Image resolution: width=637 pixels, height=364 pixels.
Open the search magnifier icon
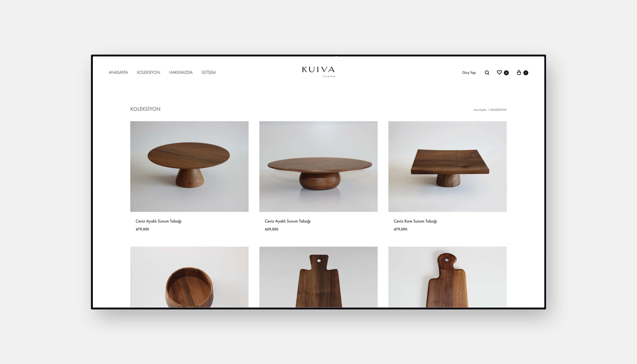tap(487, 72)
